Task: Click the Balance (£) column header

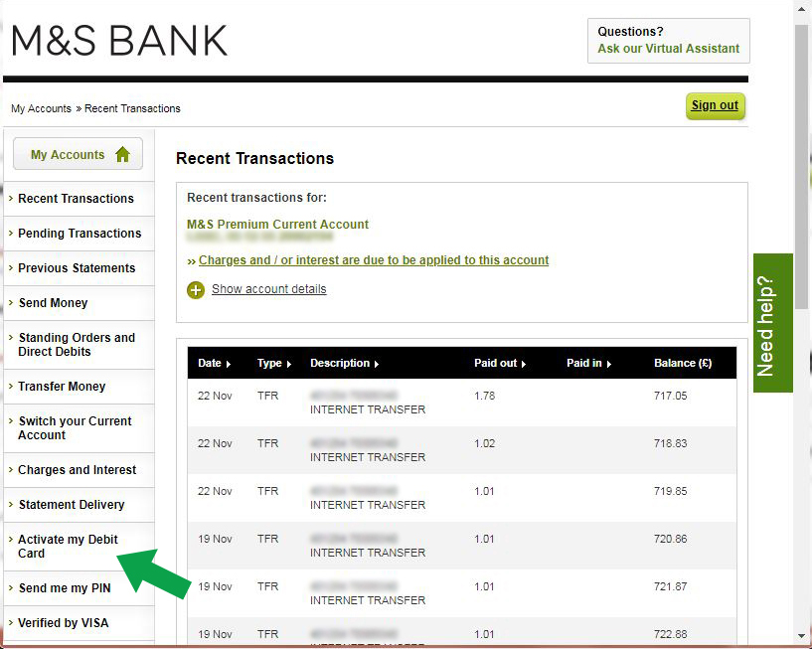Action: click(683, 363)
